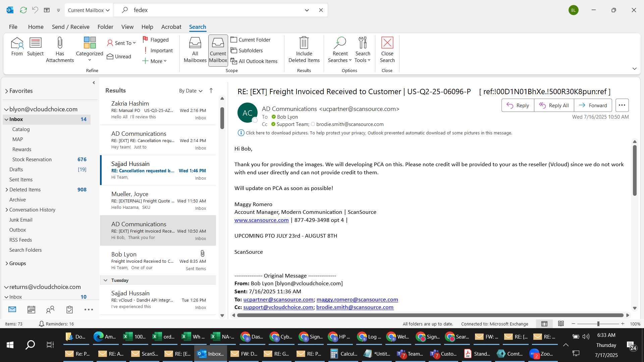Click the Forward button
This screenshot has width=644, height=362.
pos(593,105)
